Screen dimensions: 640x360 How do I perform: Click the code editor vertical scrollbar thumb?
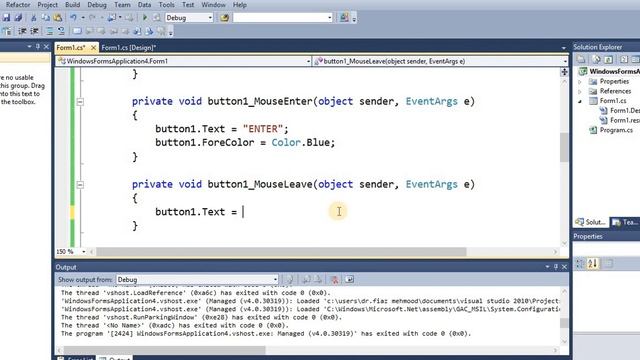coord(564,147)
